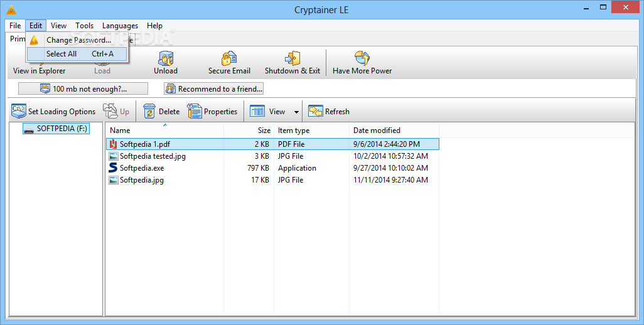Image resolution: width=644 pixels, height=325 pixels.
Task: Sort by Date modified column header
Action: click(x=394, y=131)
